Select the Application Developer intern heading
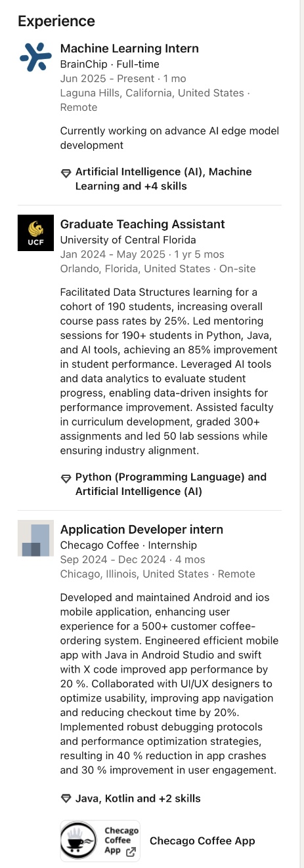 [x=142, y=529]
